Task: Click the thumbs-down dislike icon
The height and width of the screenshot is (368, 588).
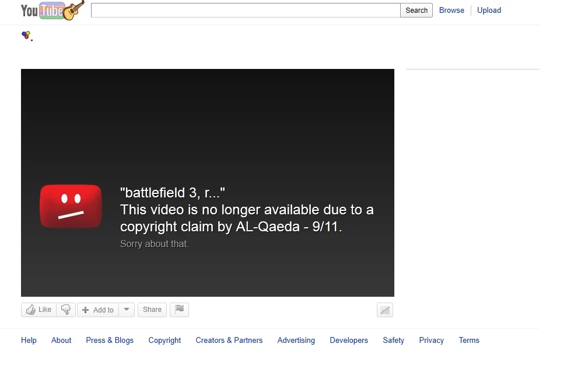Action: coord(66,310)
